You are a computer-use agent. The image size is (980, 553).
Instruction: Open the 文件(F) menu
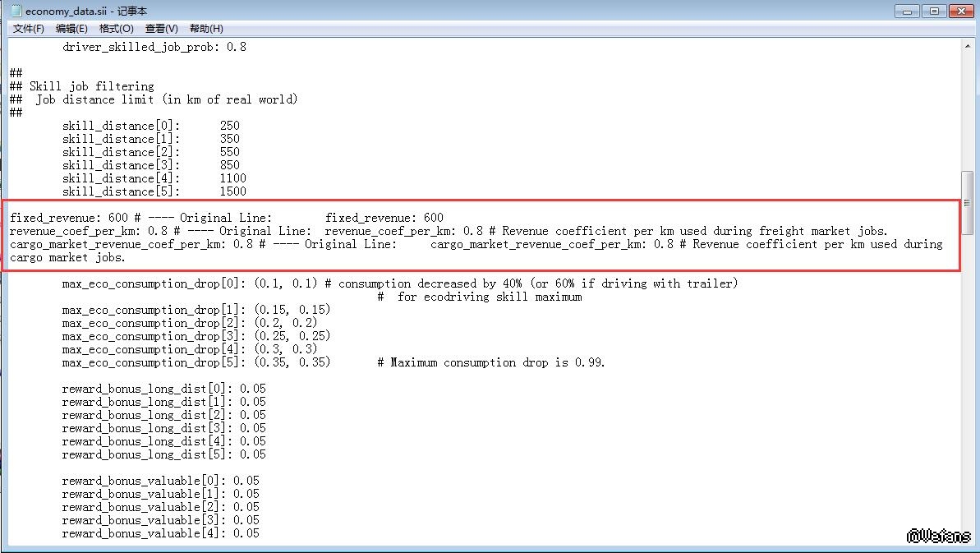(29, 29)
